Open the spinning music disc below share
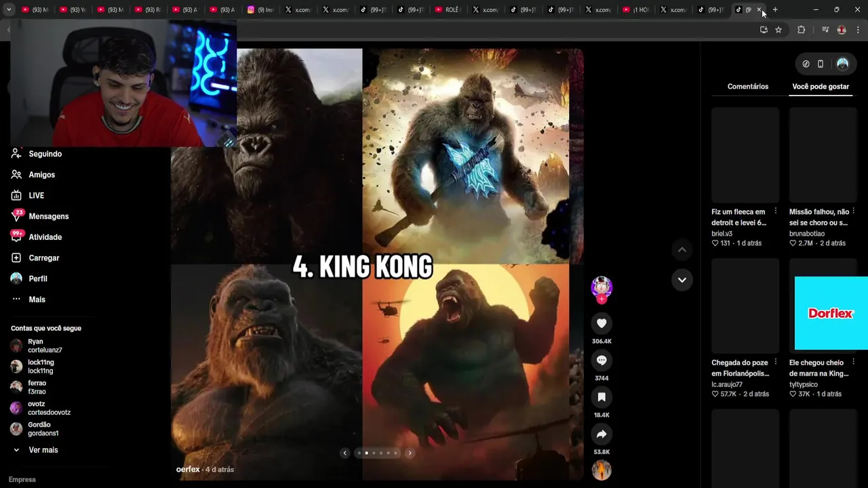The width and height of the screenshot is (868, 488). pyautogui.click(x=601, y=470)
